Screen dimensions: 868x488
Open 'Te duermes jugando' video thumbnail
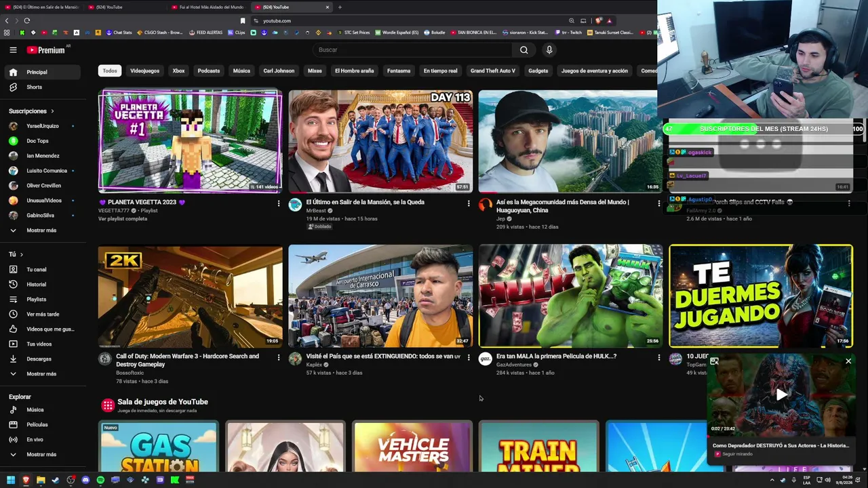[x=761, y=296]
